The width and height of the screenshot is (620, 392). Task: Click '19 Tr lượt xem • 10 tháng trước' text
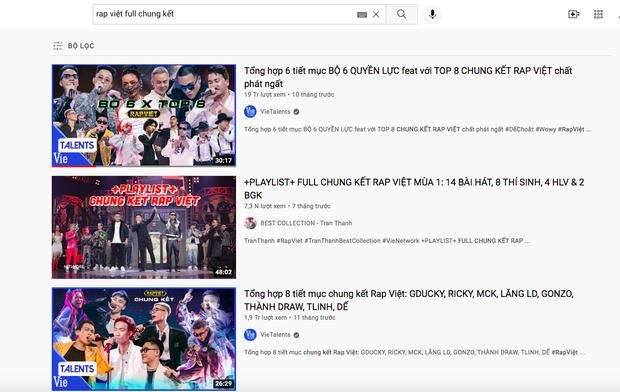pos(289,95)
